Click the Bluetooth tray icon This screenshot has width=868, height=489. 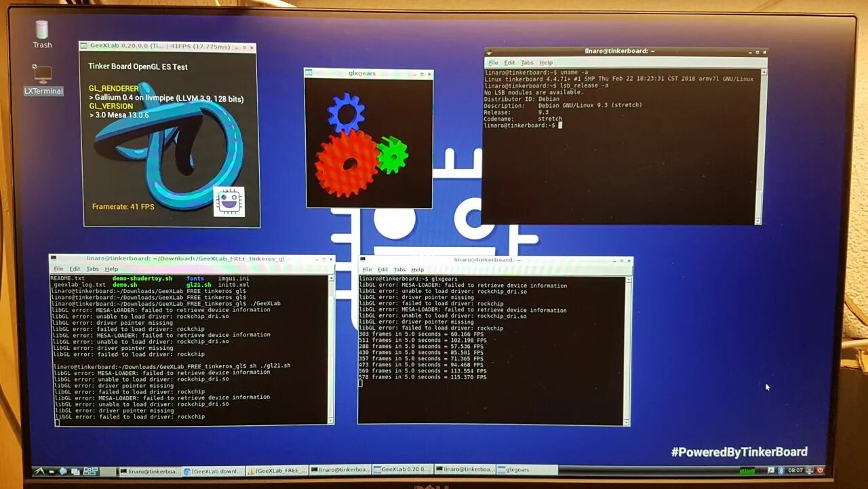[781, 470]
